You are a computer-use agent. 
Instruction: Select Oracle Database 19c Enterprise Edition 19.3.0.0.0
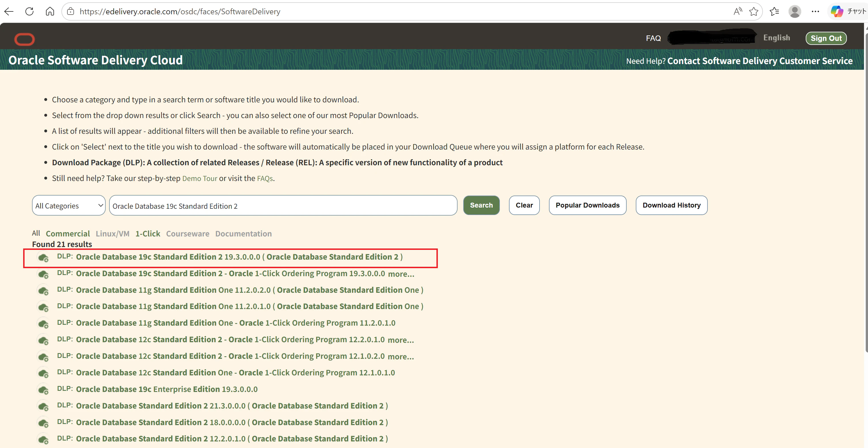tap(167, 389)
